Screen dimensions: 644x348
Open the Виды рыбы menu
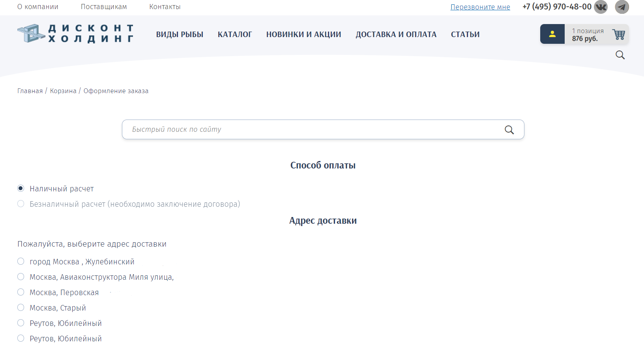point(180,34)
